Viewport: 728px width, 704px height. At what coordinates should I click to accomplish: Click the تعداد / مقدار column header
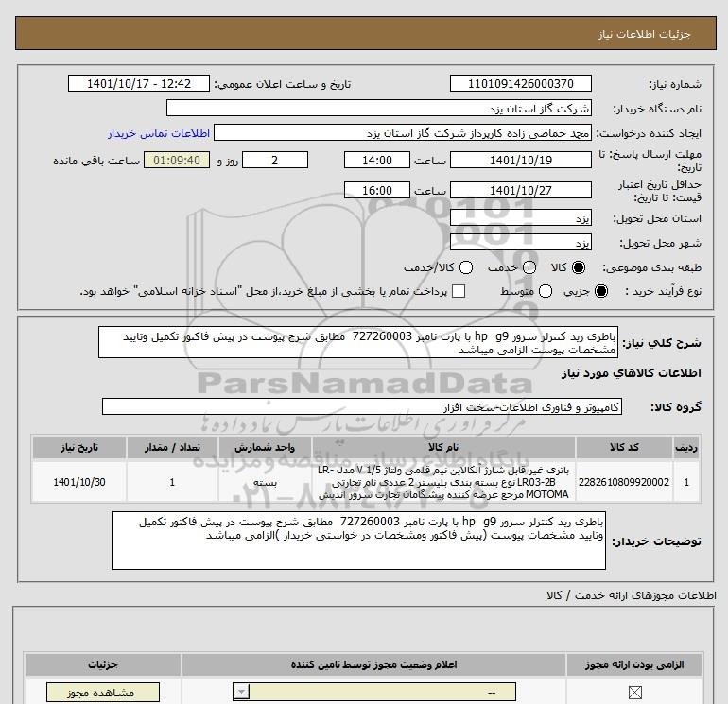(172, 447)
